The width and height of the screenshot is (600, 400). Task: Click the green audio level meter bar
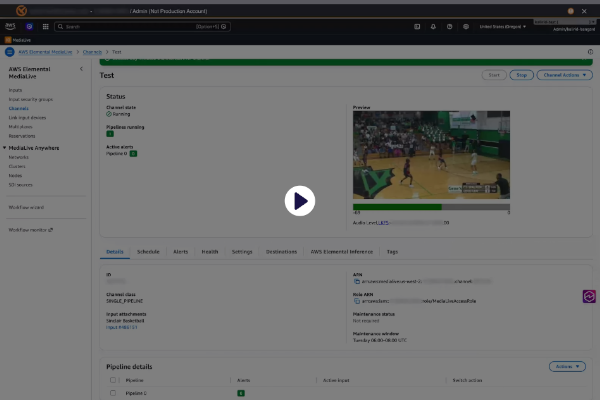397,207
